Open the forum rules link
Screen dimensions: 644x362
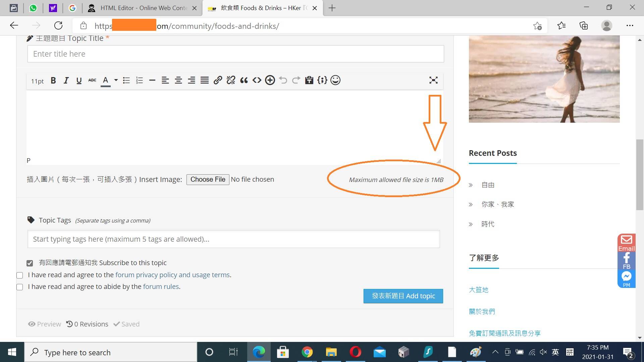(x=161, y=286)
